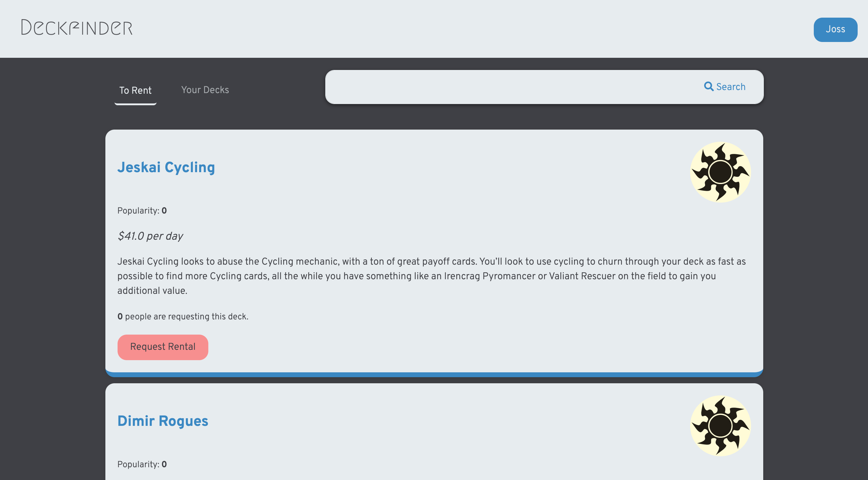Click the blue bottom bar of Jeskai Cycling card
The height and width of the screenshot is (480, 868).
[434, 374]
